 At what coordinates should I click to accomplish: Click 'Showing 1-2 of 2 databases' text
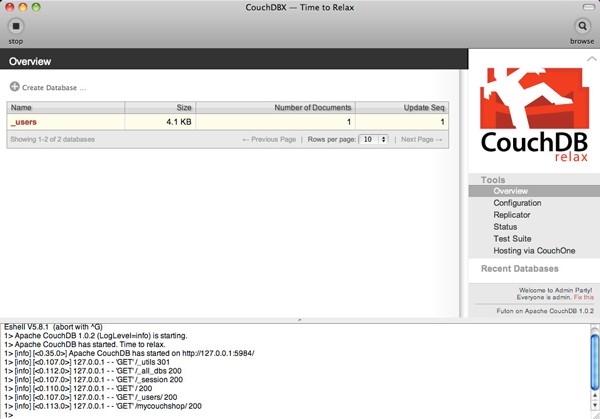point(52,139)
